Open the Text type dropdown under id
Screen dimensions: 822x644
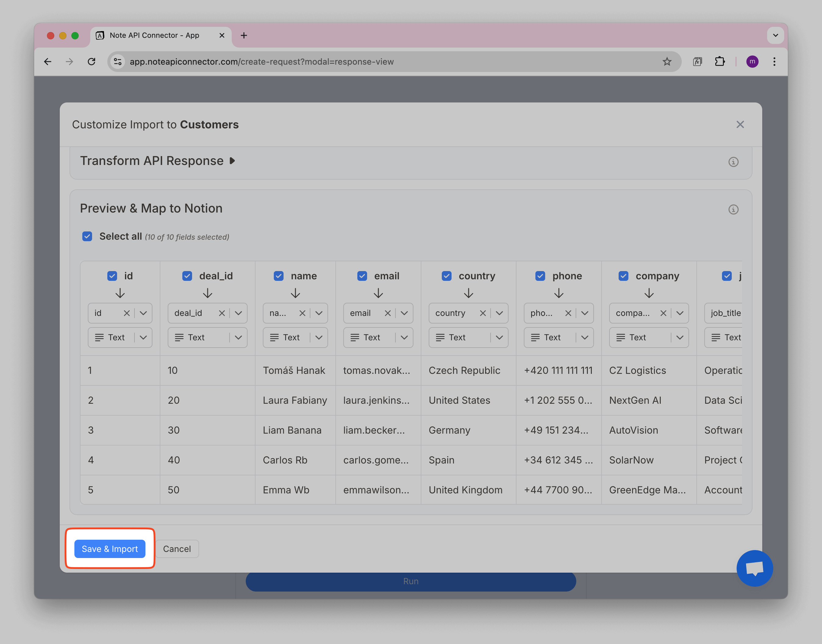pos(143,338)
